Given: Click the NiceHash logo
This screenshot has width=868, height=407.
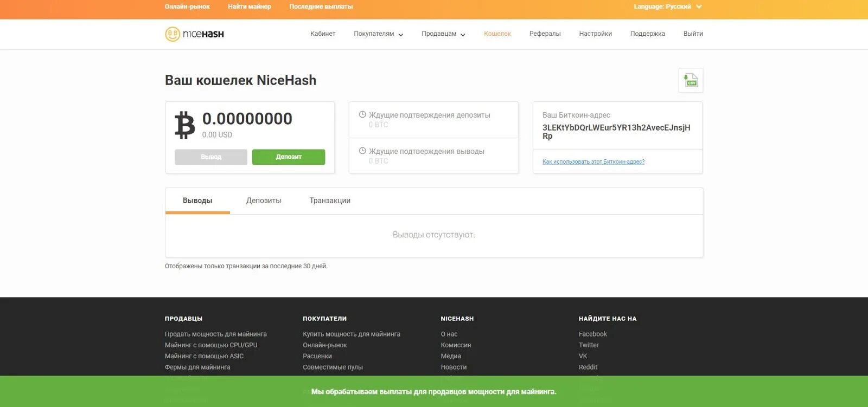Looking at the screenshot, I should (x=194, y=34).
